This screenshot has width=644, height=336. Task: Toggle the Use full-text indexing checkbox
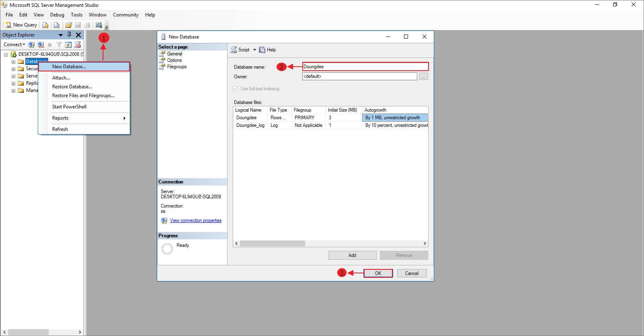click(236, 89)
